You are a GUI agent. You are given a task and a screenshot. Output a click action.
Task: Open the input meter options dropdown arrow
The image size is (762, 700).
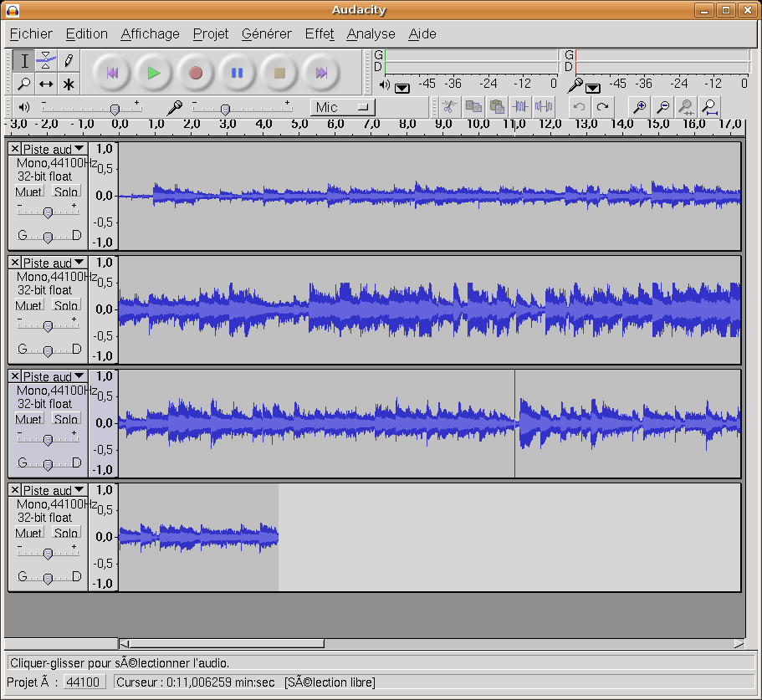coord(592,89)
